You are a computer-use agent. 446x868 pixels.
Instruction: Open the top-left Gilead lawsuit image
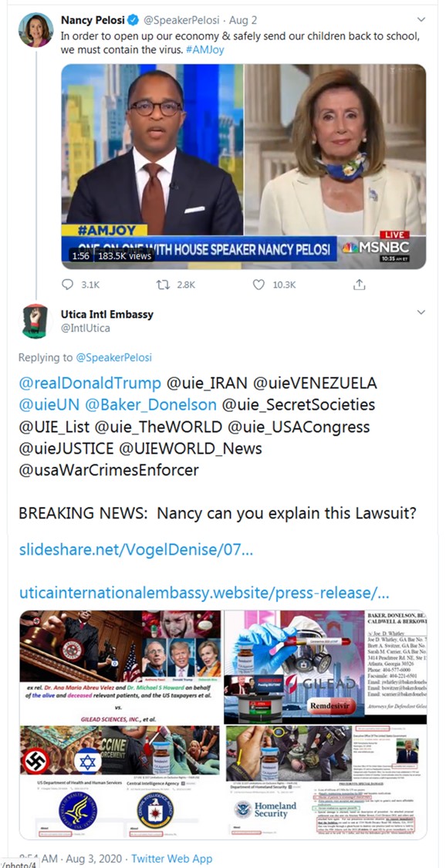[120, 667]
